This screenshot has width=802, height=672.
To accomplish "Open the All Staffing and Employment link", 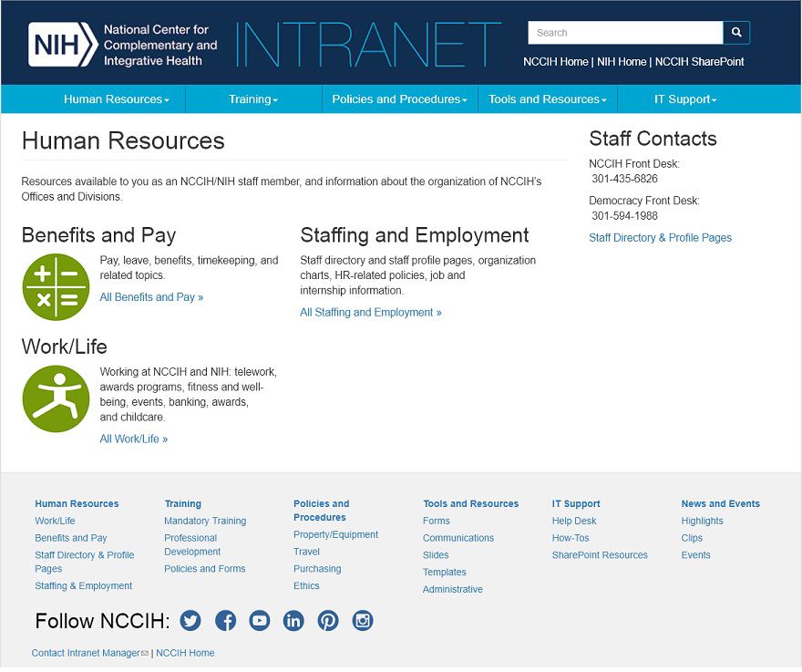I will 371,312.
